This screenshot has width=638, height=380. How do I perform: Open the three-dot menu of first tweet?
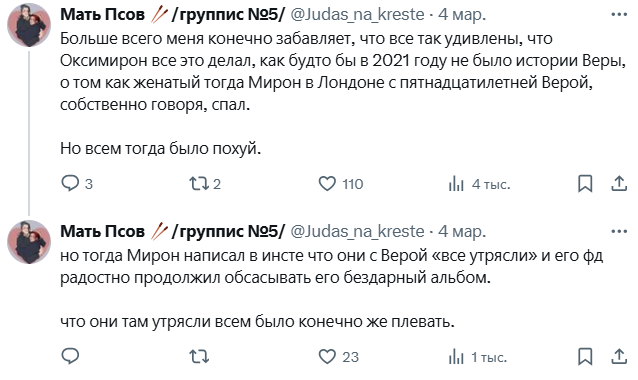[619, 15]
